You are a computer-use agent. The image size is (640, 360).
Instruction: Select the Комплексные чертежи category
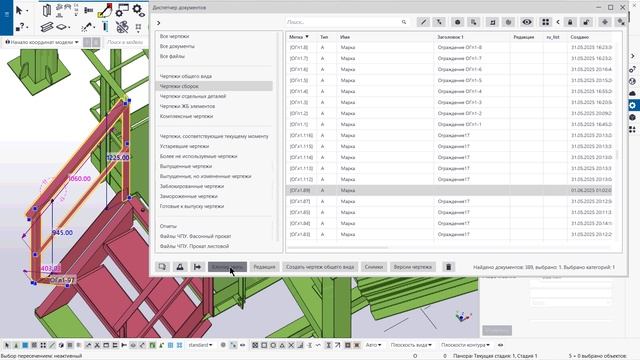tap(186, 116)
